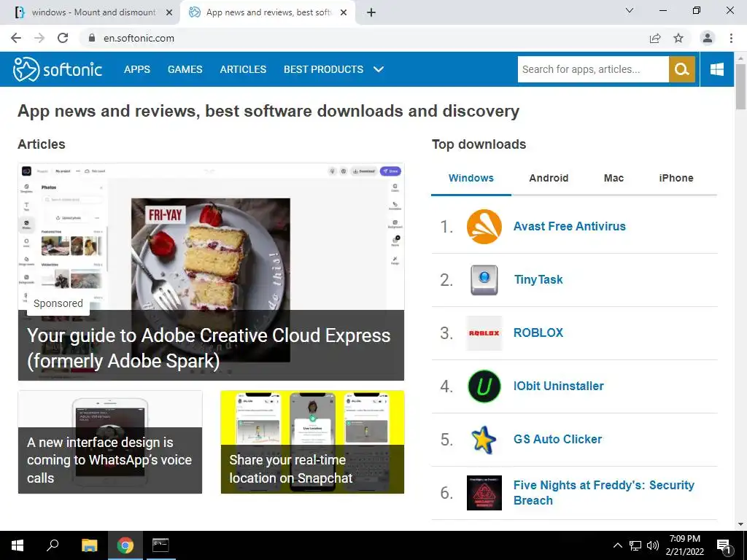
Task: Expand the Best Products dropdown chevron
Action: pyautogui.click(x=379, y=69)
